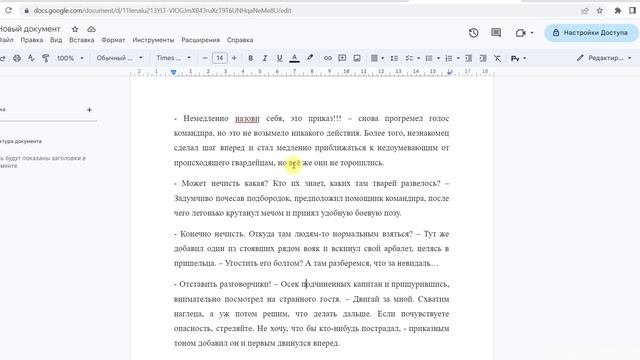Open the Правка menu
The height and width of the screenshot is (360, 640).
(x=32, y=40)
